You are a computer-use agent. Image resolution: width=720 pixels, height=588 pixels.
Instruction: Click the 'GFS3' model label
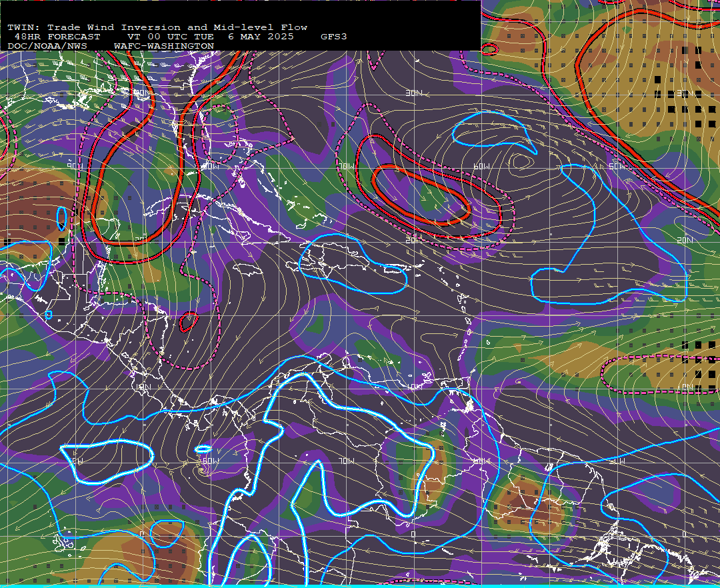(334, 37)
